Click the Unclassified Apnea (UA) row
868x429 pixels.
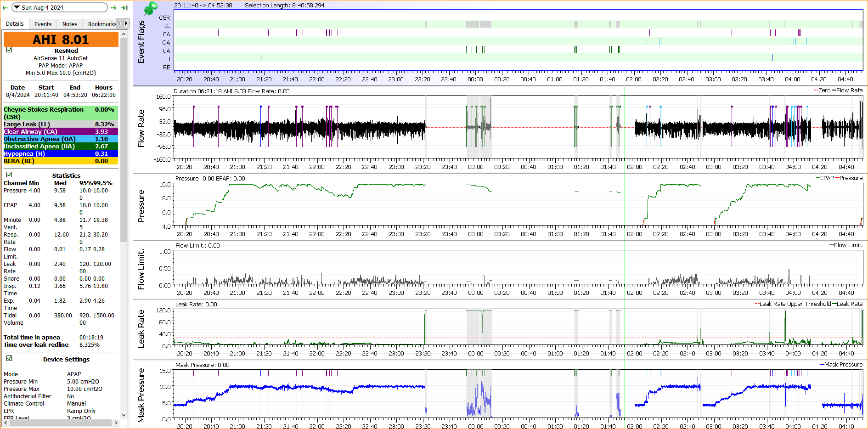(61, 146)
